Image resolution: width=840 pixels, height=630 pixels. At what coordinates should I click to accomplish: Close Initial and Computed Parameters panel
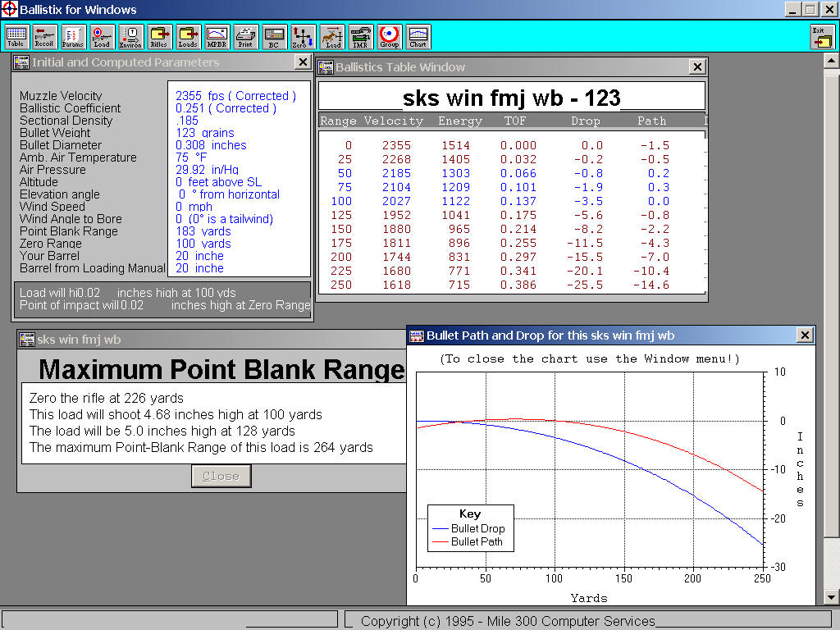[303, 62]
